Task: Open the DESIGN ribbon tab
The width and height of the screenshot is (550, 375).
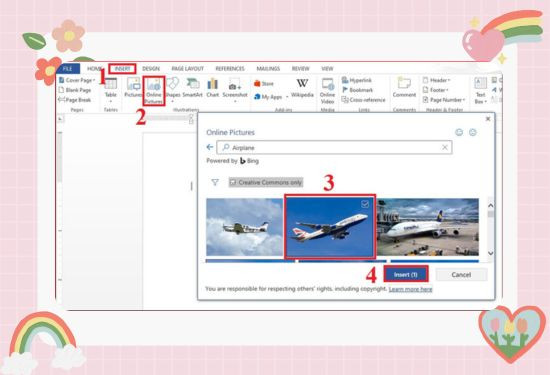Action: click(151, 69)
